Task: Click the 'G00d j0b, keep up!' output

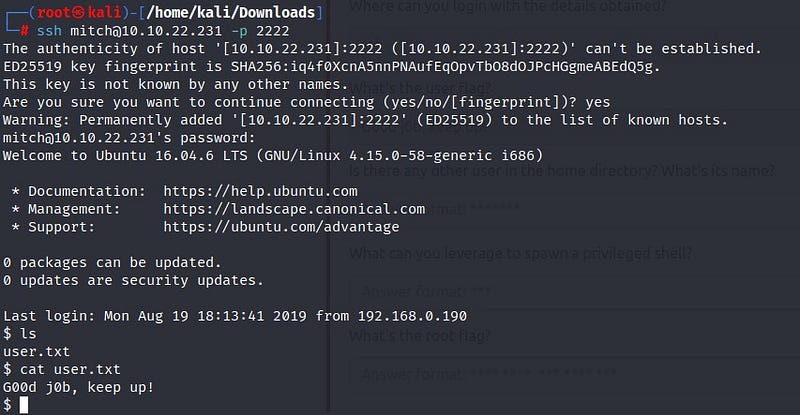Action: (x=78, y=387)
